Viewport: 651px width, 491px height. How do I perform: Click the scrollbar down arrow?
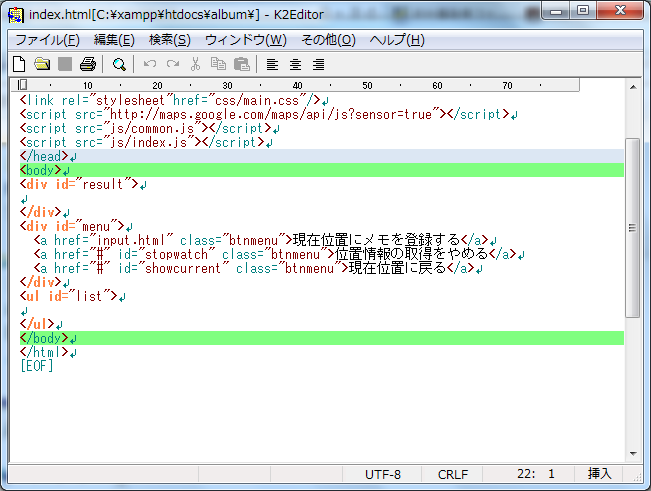(x=633, y=454)
